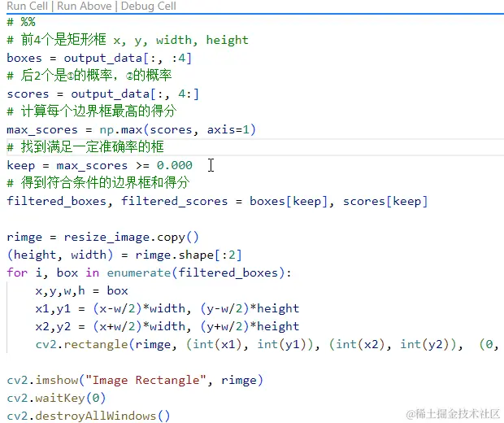Click 'np.max(scores, axis=1)' expression
This screenshot has width=504, height=423.
coord(178,129)
